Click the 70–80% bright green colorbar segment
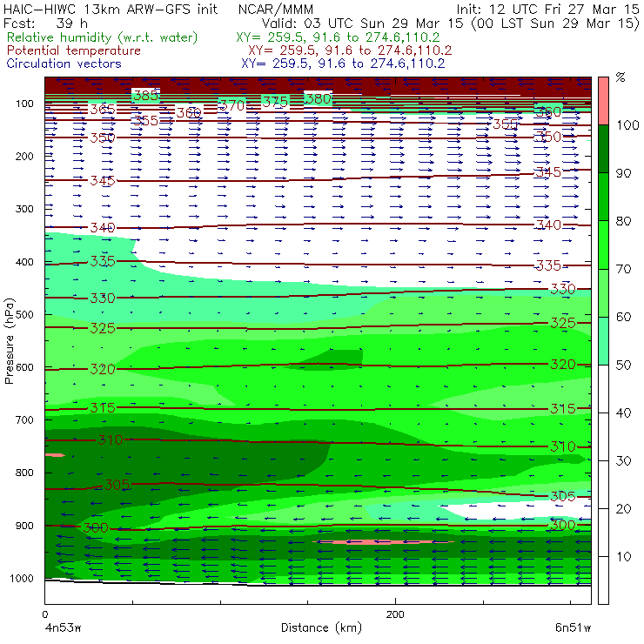The width and height of the screenshot is (644, 644). coord(603,245)
